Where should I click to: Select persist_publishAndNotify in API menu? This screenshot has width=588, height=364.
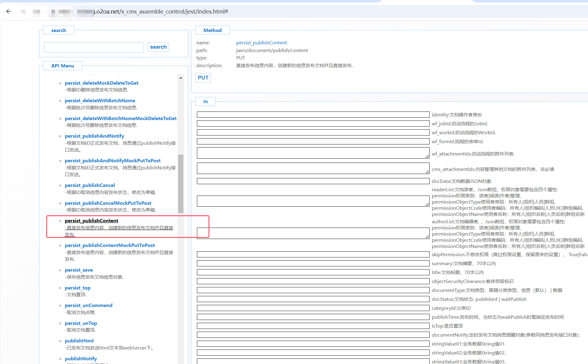pos(94,136)
